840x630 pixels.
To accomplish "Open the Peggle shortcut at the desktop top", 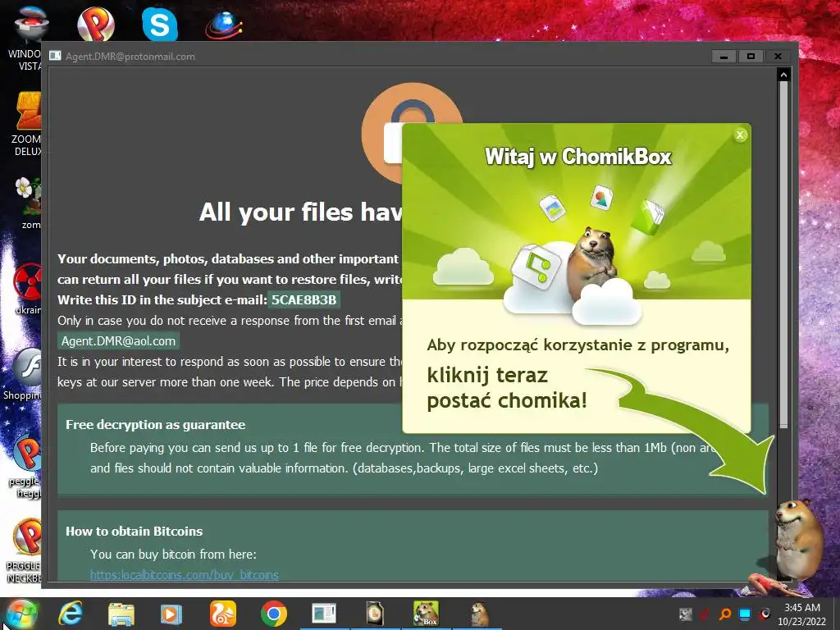I will point(95,24).
